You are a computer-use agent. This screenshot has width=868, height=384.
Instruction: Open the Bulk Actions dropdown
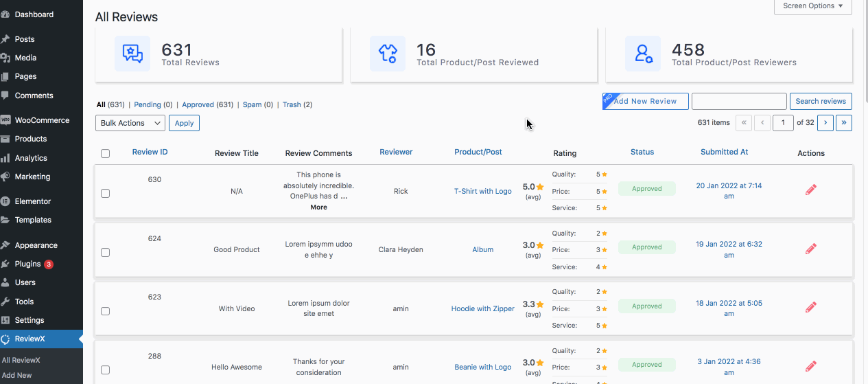tap(130, 123)
